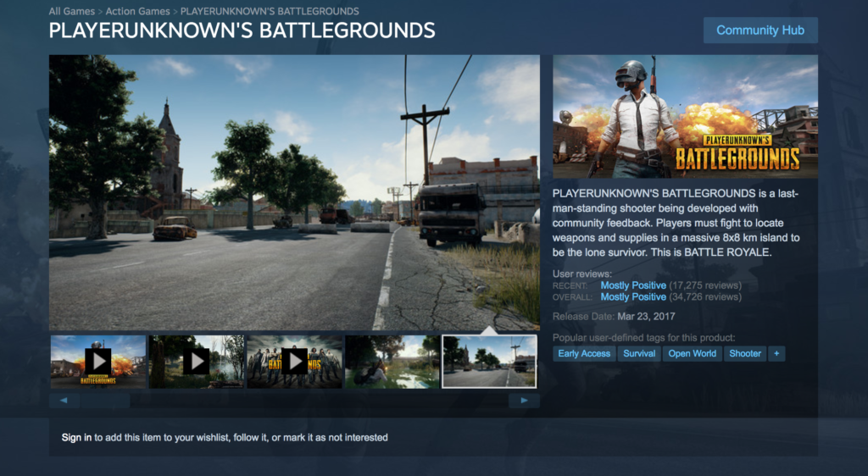Open overall Mostly Positive reviews link
Screen dimensions: 868x476
[x=632, y=297]
